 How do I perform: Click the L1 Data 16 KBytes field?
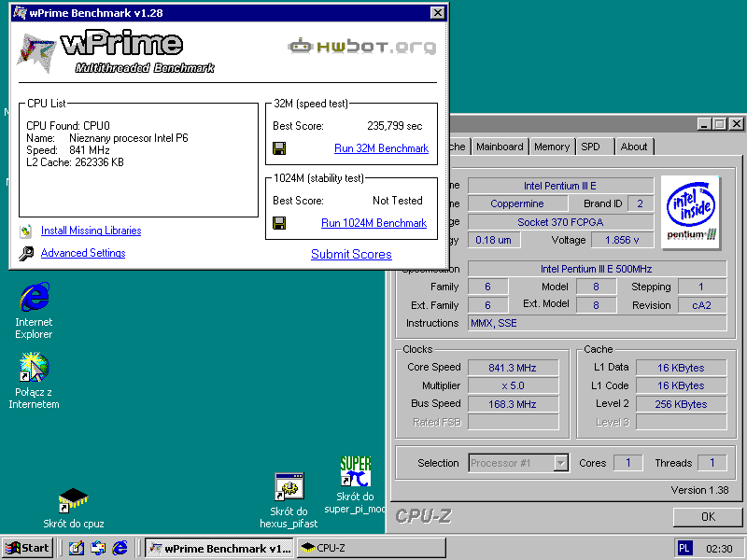click(682, 368)
